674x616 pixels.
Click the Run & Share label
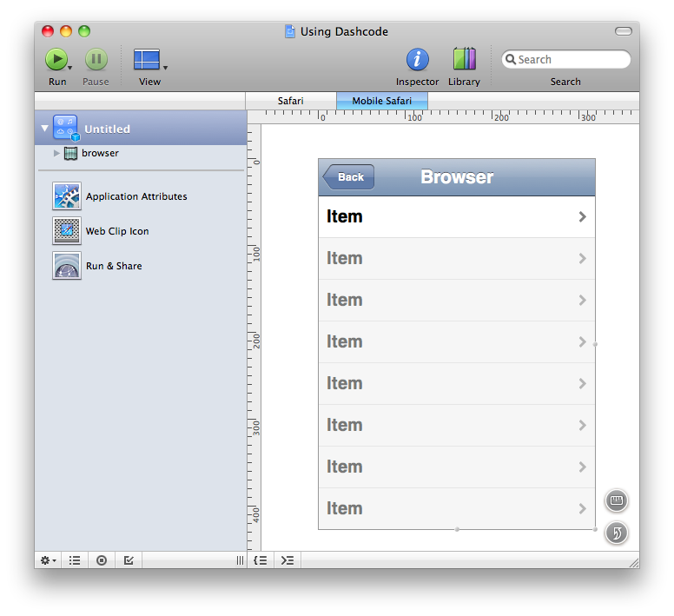point(114,266)
